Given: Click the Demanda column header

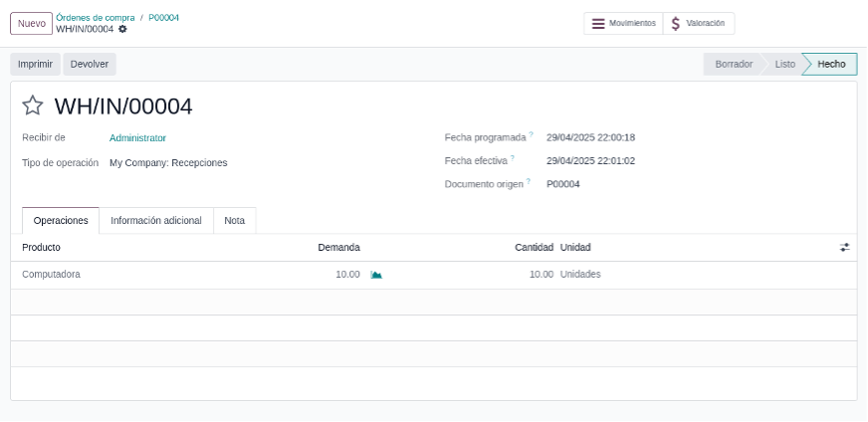Looking at the screenshot, I should click(x=338, y=248).
